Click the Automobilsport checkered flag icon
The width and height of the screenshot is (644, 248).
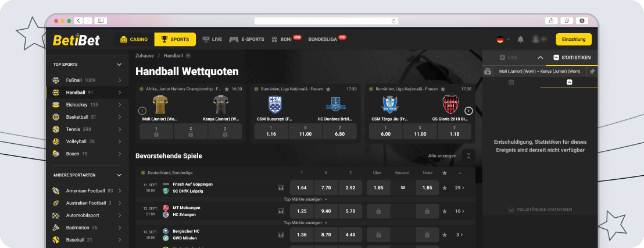click(56, 215)
